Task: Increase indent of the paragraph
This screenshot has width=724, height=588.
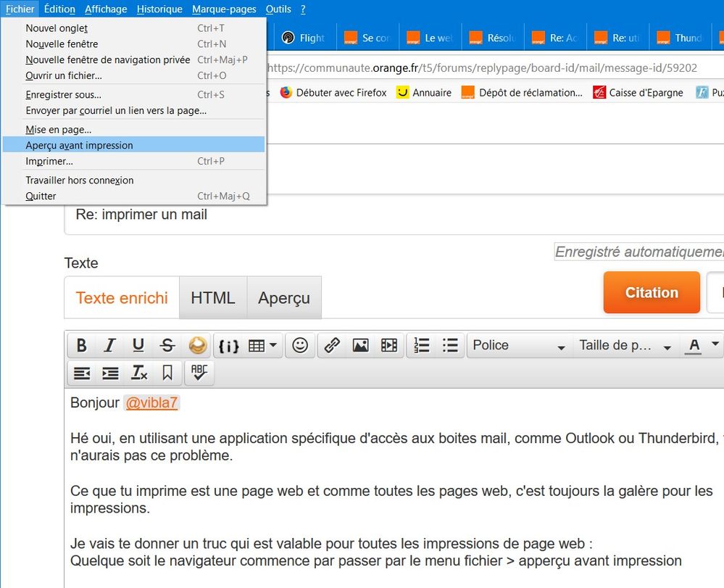Action: click(110, 373)
